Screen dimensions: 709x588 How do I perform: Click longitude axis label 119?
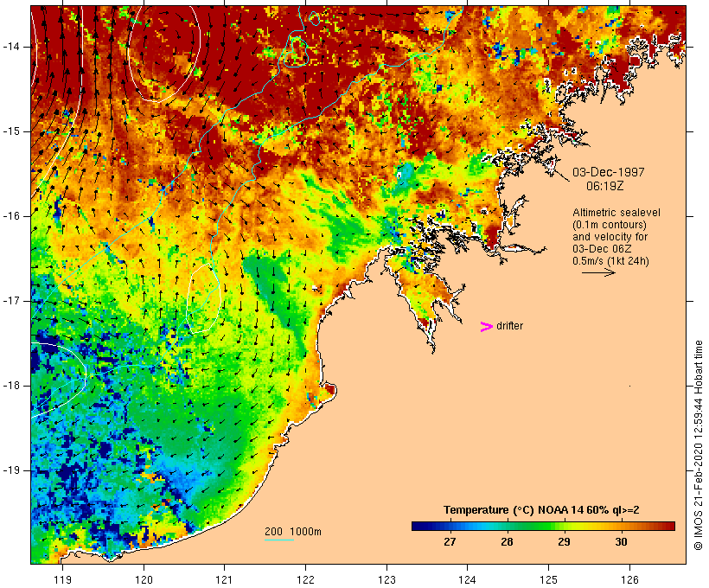coord(62,580)
